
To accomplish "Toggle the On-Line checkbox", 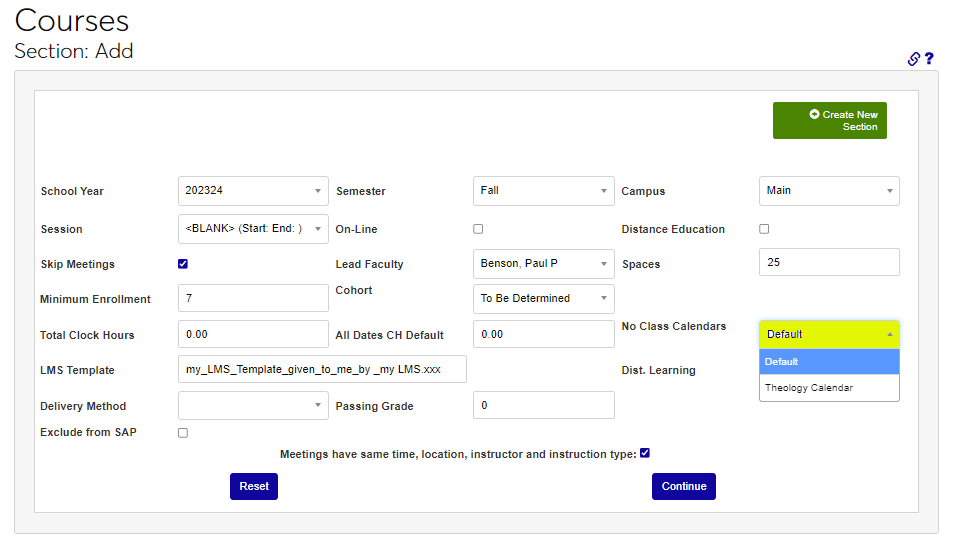I will point(478,229).
